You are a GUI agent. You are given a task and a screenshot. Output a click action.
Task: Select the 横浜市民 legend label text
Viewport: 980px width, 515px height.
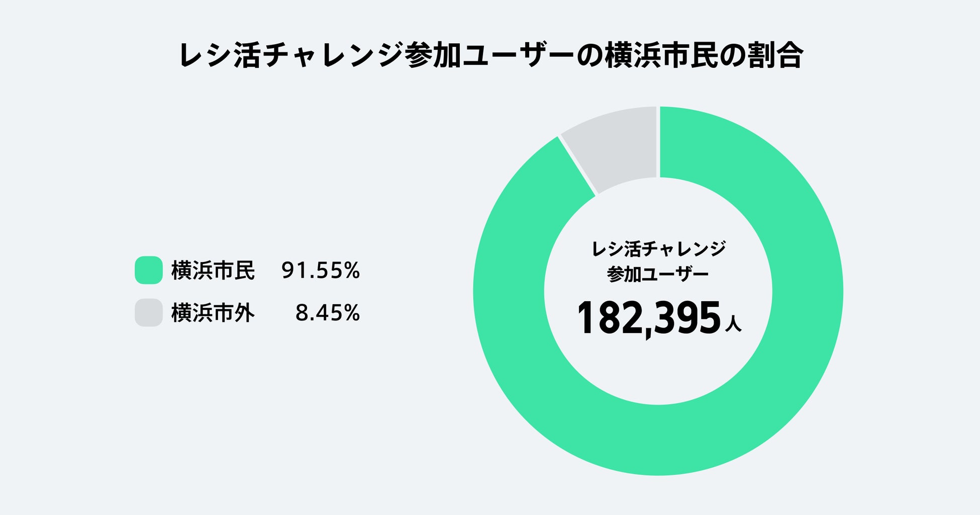click(x=213, y=271)
